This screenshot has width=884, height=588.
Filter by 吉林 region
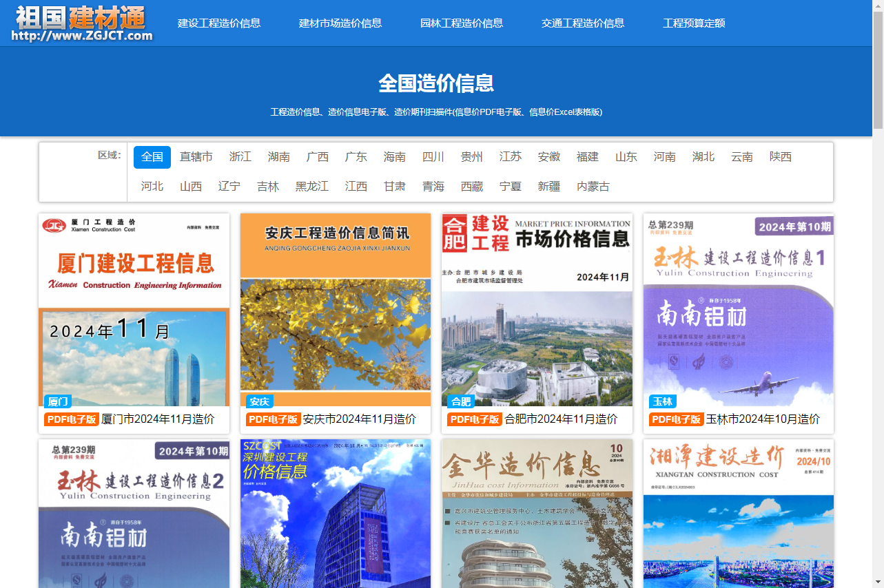point(268,187)
